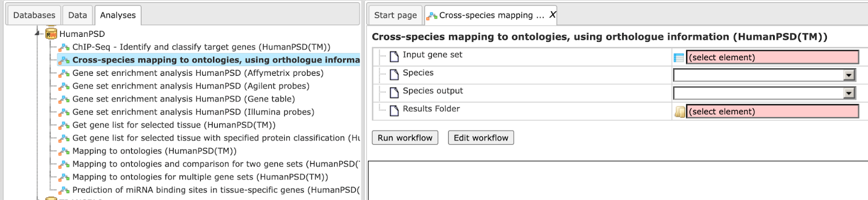Click the Prediction of miRNA binding sites icon
868x200 pixels.
64,190
